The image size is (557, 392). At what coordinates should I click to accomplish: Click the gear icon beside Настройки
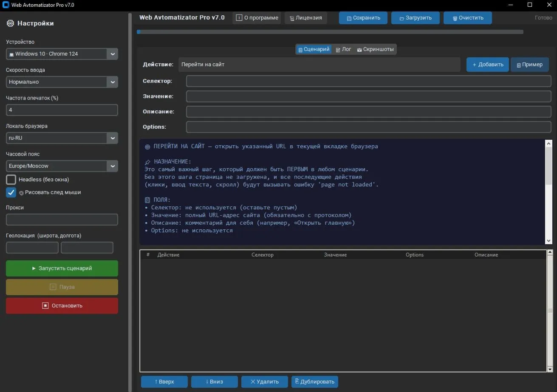click(x=10, y=23)
